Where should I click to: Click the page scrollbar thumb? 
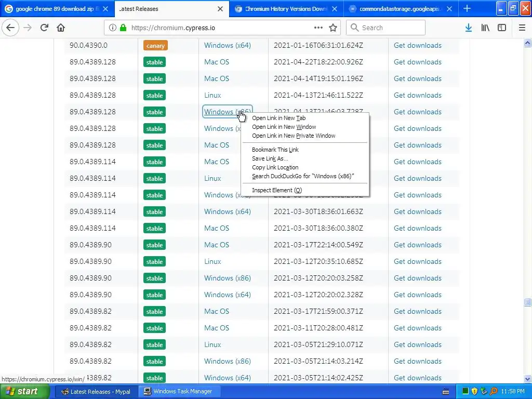[x=527, y=302]
